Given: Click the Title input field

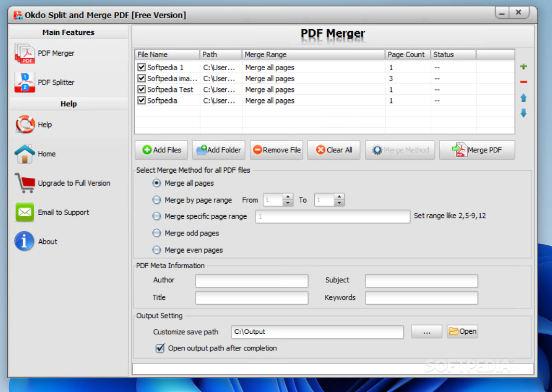Looking at the screenshot, I should (x=252, y=298).
